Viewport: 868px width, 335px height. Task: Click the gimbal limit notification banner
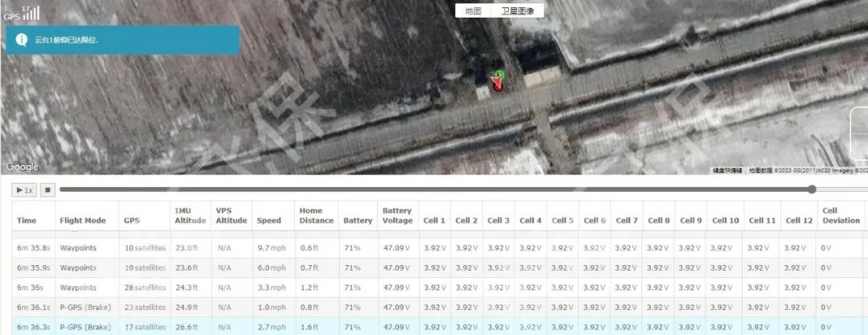123,40
